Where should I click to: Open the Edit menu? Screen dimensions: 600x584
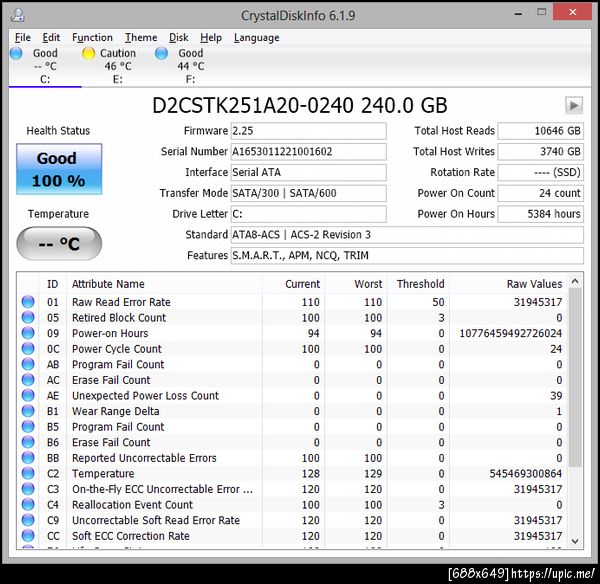pyautogui.click(x=51, y=38)
